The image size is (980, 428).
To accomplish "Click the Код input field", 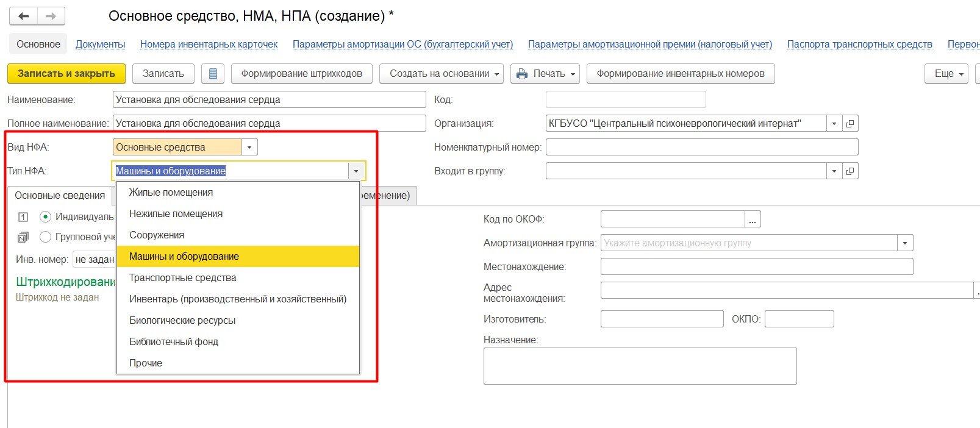I will tap(626, 100).
